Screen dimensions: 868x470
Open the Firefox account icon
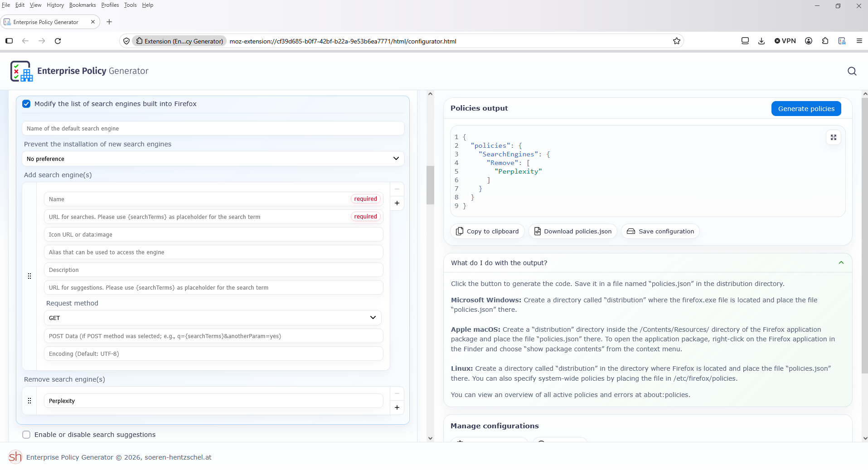click(x=809, y=41)
